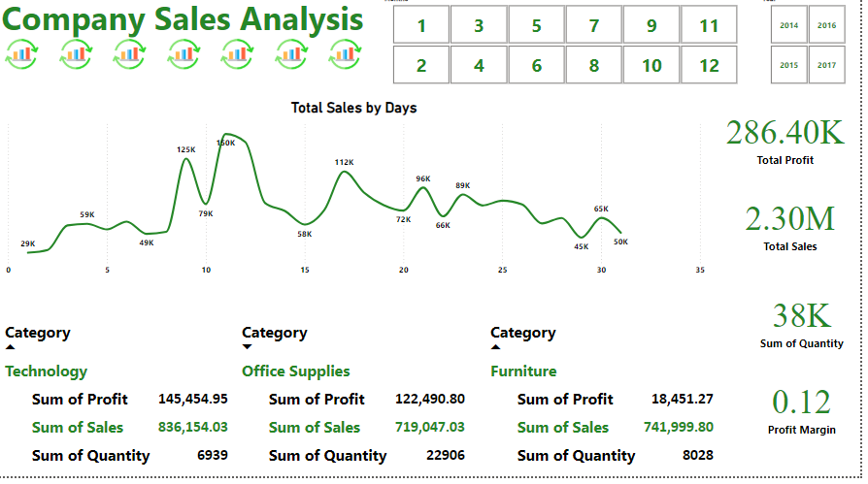
Task: Click the third bar chart icon under title
Action: coord(129,54)
